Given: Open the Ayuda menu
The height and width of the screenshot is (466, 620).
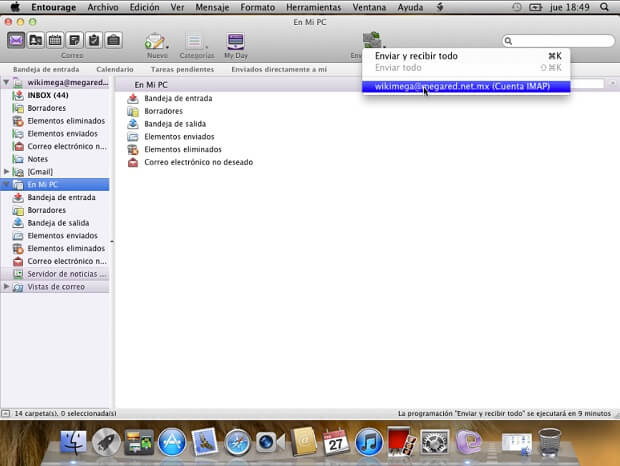Looking at the screenshot, I should (410, 7).
